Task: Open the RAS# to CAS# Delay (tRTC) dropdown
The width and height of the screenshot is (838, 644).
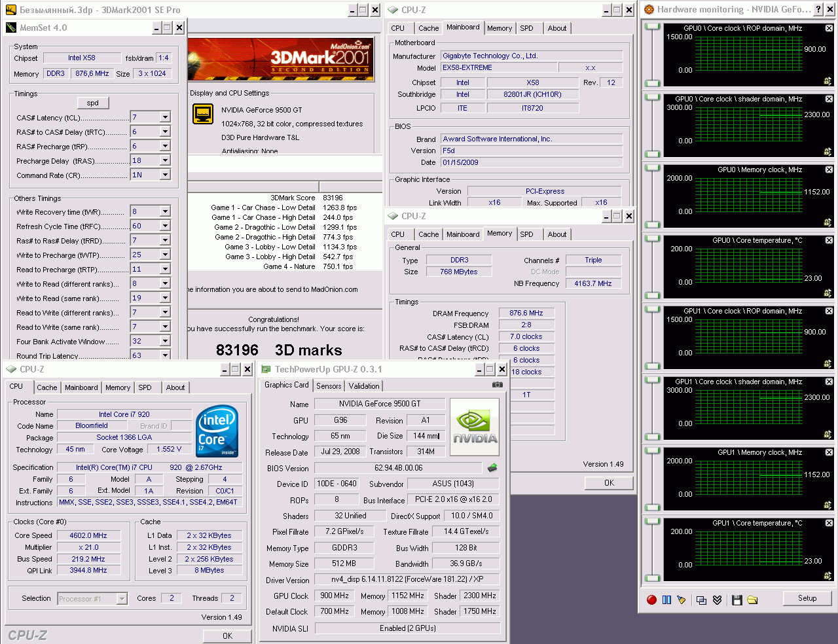Action: point(165,132)
